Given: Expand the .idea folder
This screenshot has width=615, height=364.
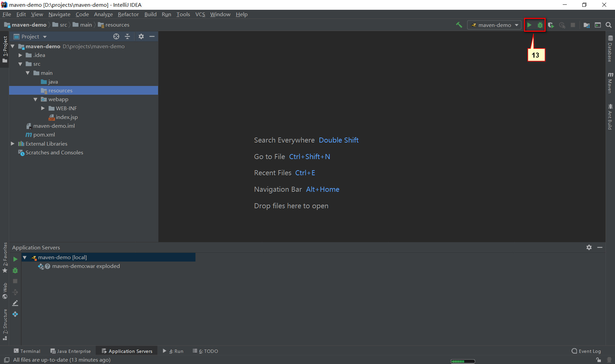Looking at the screenshot, I should click(21, 55).
